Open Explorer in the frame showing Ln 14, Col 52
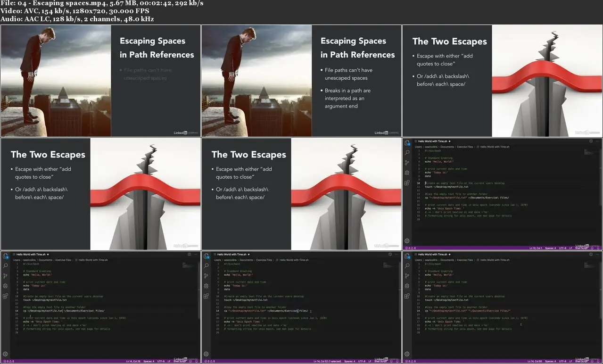Screen dimensions: 603x364 point(206,256)
